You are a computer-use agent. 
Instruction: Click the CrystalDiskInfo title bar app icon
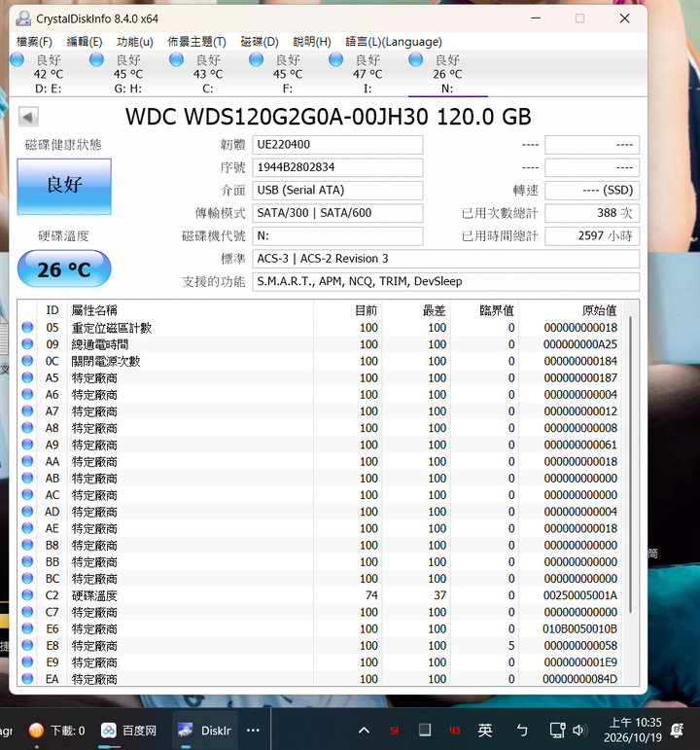23,18
